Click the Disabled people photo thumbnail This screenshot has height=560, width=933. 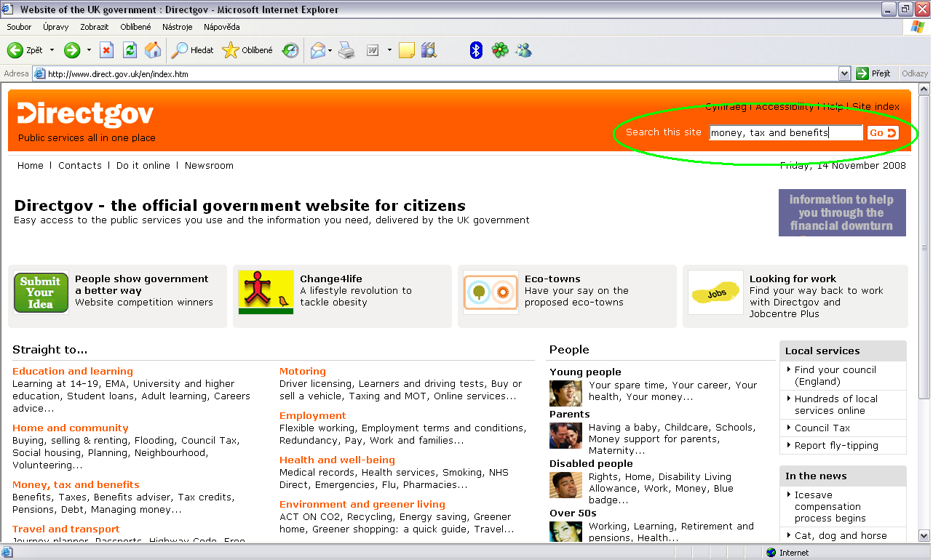(x=565, y=485)
